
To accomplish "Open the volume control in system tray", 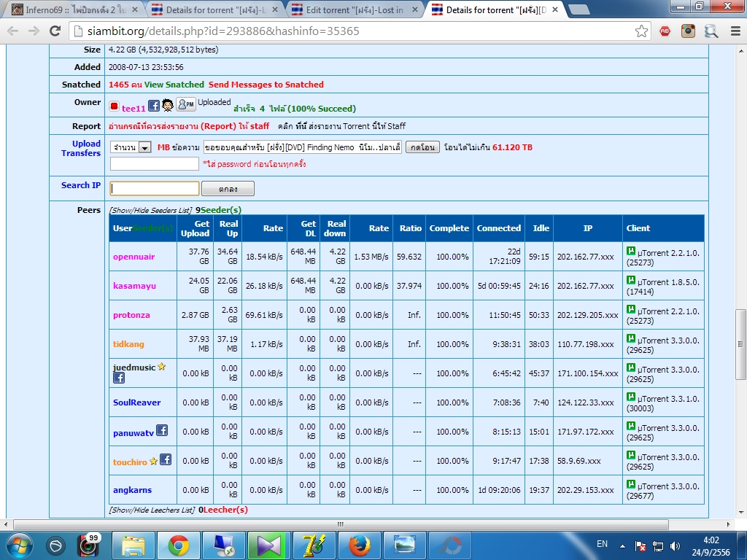I will 675,546.
